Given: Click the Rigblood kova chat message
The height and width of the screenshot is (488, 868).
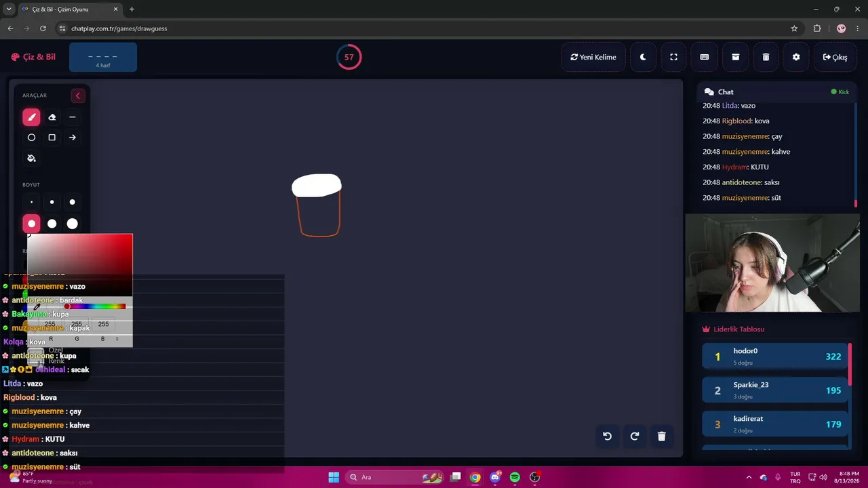Looking at the screenshot, I should 736,121.
